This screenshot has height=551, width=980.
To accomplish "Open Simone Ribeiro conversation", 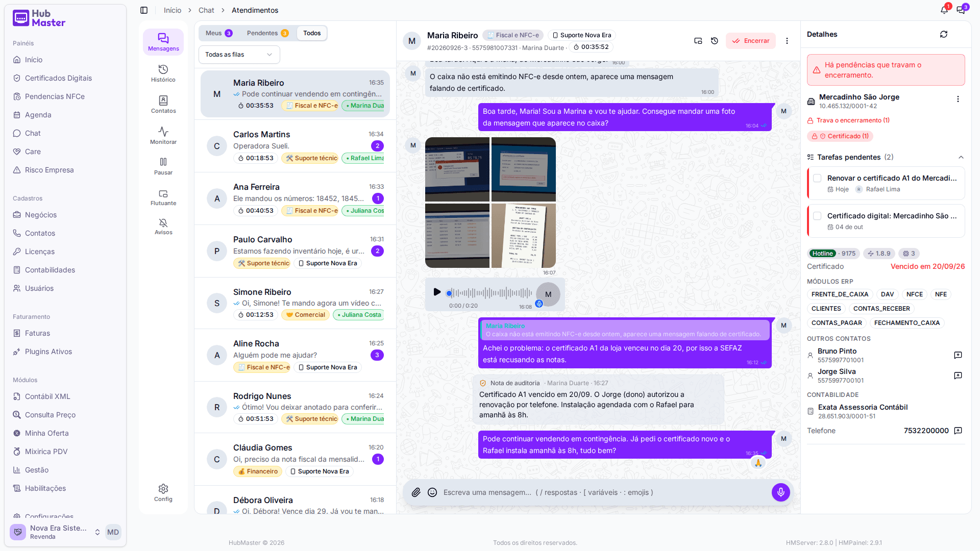I will coord(295,303).
